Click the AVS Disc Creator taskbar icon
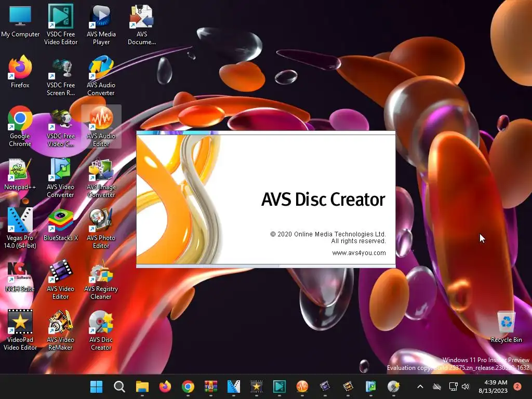The image size is (532, 399). click(394, 387)
